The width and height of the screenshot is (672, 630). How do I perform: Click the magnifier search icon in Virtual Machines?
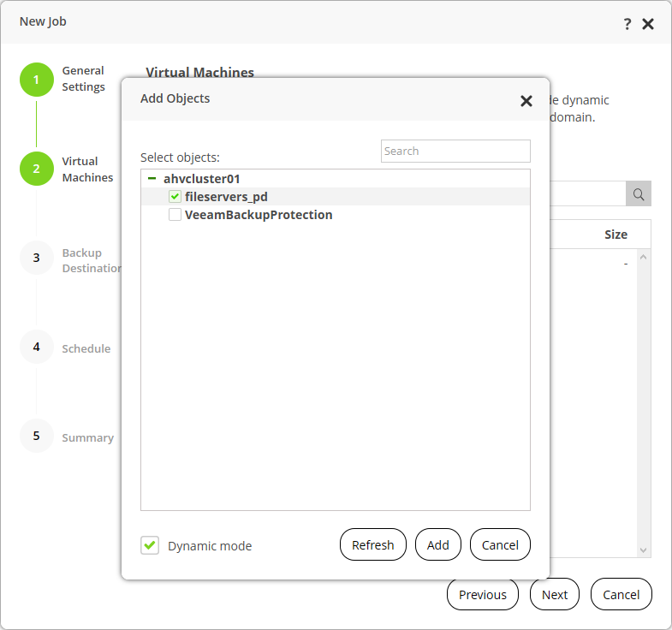click(x=638, y=194)
